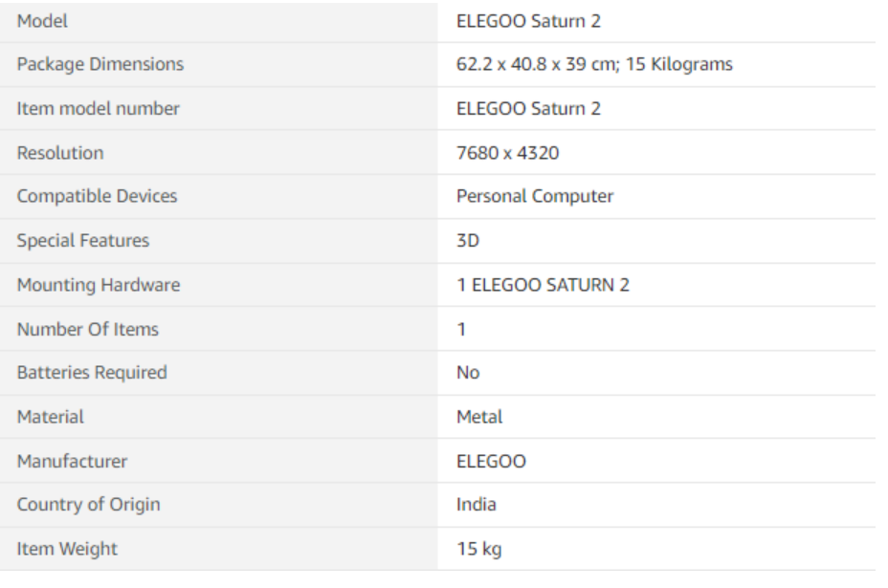Click the Mounting Hardware label

[x=99, y=285]
